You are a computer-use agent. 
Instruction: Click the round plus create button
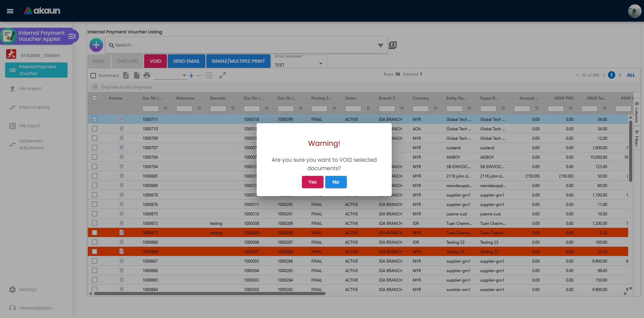click(x=96, y=45)
